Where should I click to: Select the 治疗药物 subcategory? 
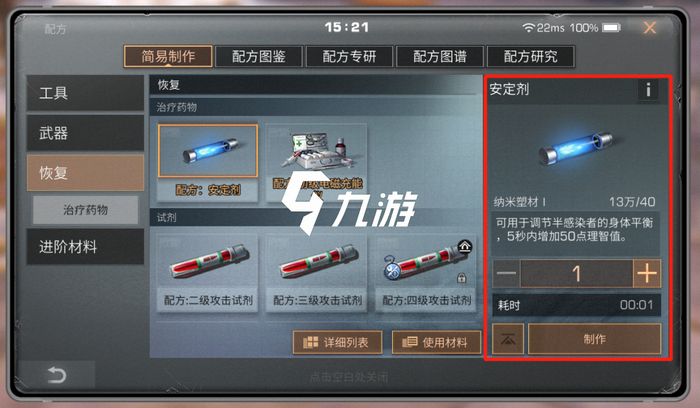pos(85,210)
